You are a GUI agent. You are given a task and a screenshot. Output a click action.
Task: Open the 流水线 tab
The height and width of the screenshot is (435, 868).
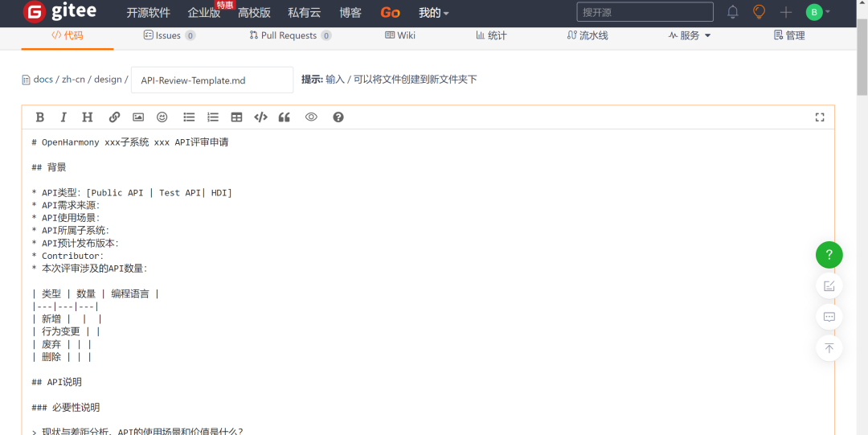tap(588, 35)
